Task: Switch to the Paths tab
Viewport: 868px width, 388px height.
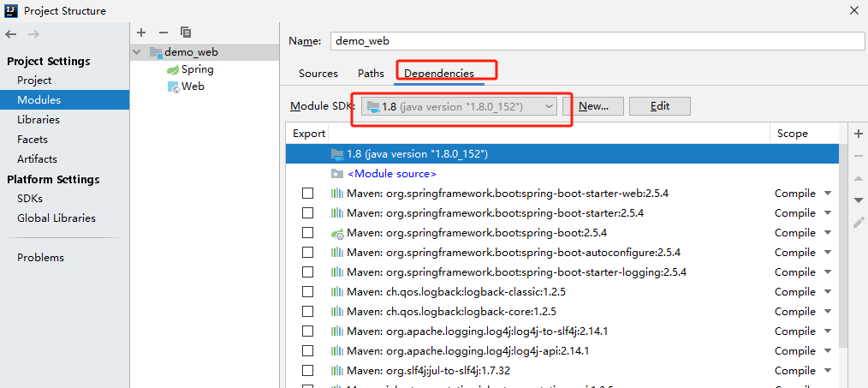Action: (371, 73)
